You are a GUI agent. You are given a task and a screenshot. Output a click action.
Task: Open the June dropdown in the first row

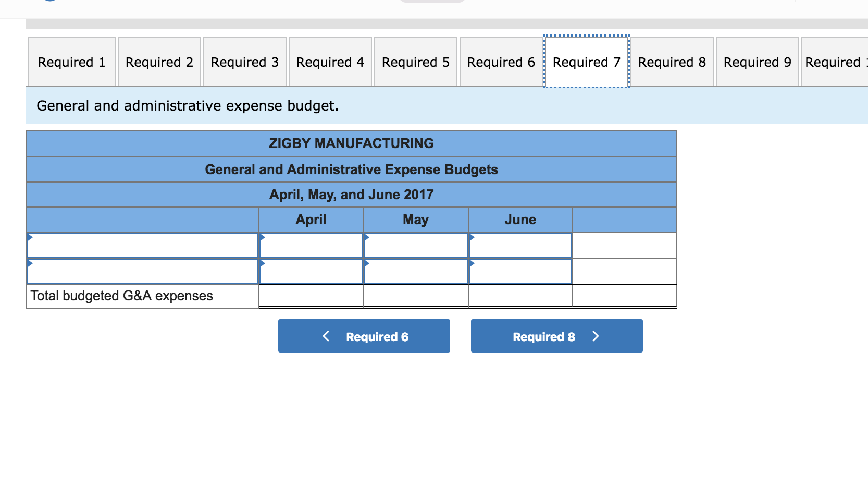pos(520,245)
